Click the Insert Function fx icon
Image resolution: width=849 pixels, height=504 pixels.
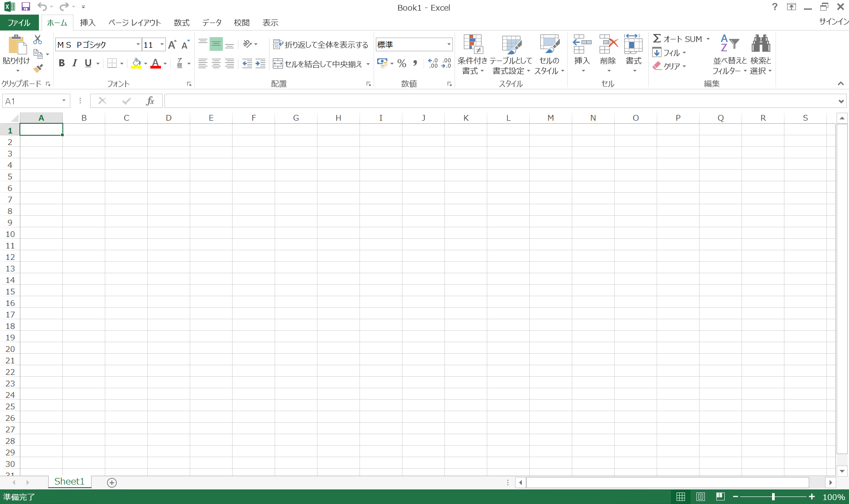[x=150, y=101]
